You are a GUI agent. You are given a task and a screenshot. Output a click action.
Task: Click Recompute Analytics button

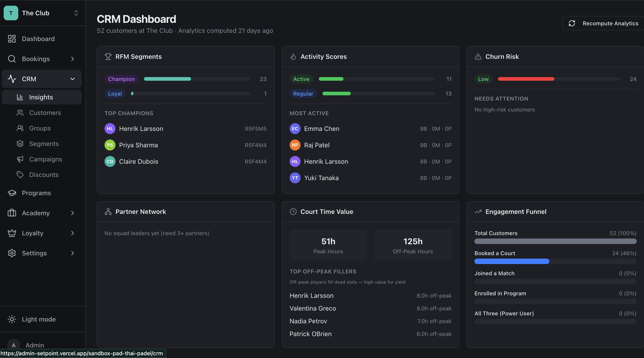603,23
